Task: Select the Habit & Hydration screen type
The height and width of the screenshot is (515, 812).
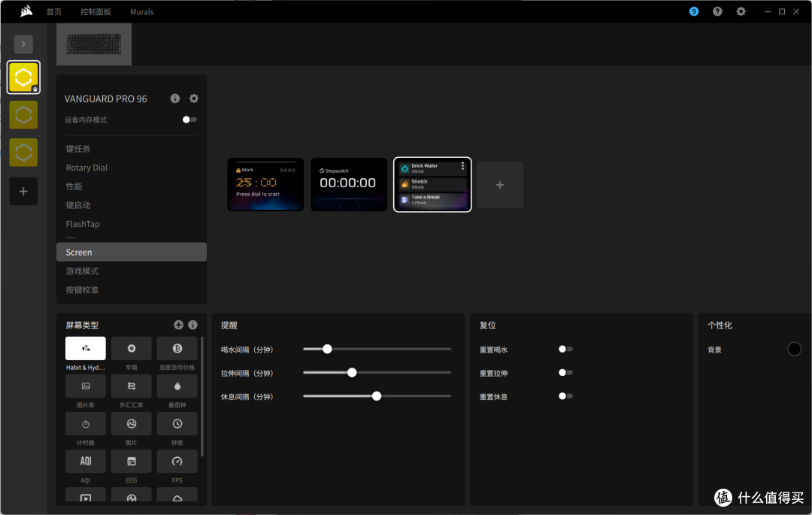Action: [x=86, y=348]
